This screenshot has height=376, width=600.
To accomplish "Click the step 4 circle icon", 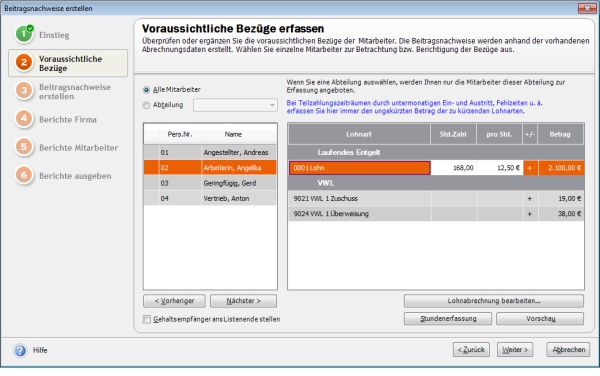I will tap(24, 119).
